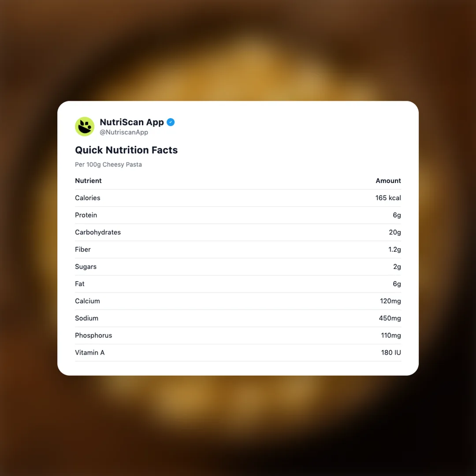Select the Calories row label
This screenshot has height=476, width=476.
pos(88,198)
